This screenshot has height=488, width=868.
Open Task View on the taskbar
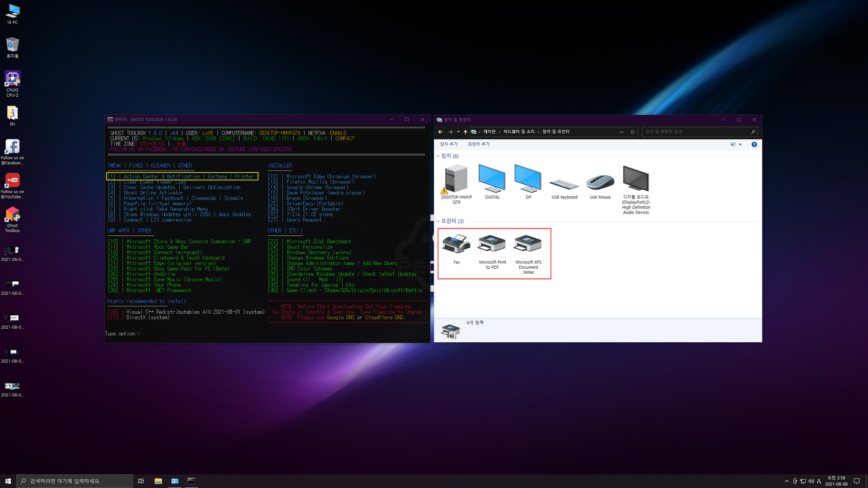(141, 481)
